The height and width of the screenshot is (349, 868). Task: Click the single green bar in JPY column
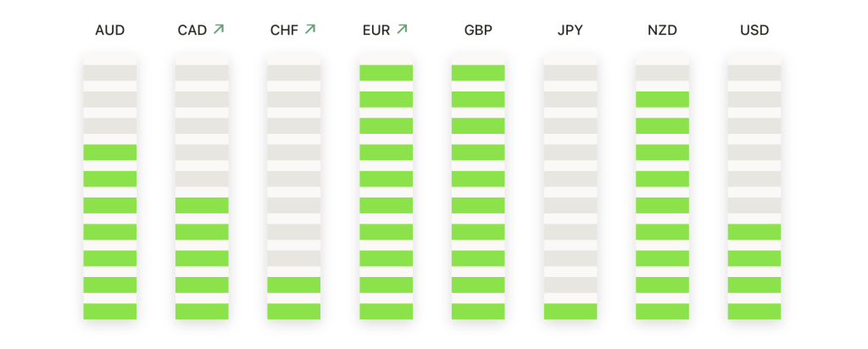pyautogui.click(x=570, y=312)
